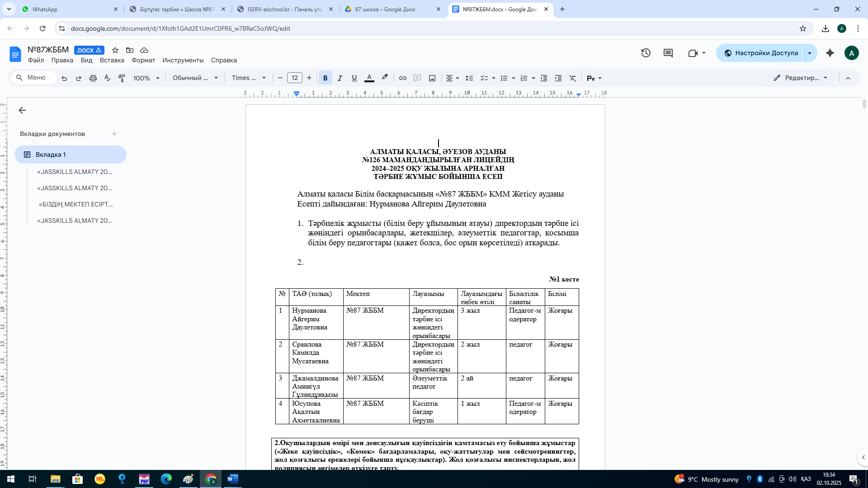Image resolution: width=868 pixels, height=488 pixels.
Task: Collapse the menus with chevron up
Action: click(848, 78)
